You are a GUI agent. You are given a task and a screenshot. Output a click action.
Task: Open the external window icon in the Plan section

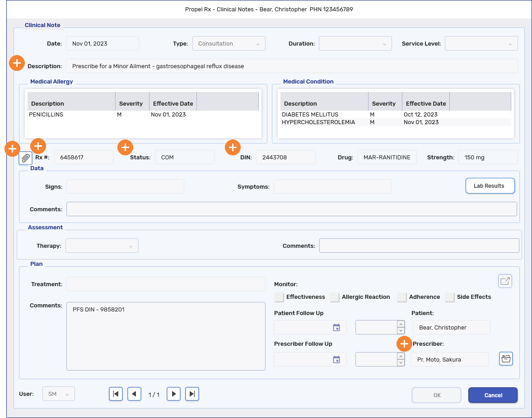[x=505, y=281]
